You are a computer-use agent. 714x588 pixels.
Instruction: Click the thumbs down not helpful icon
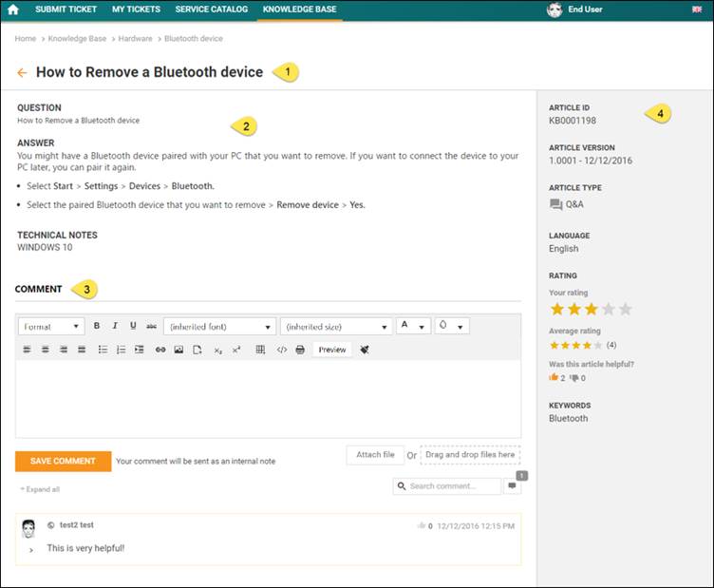click(574, 377)
